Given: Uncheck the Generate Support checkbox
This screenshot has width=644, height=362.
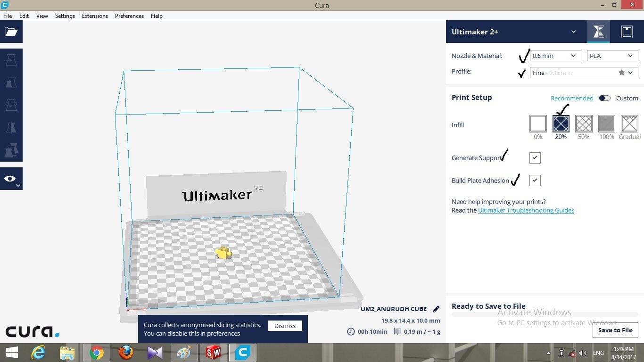Looking at the screenshot, I should [x=535, y=157].
